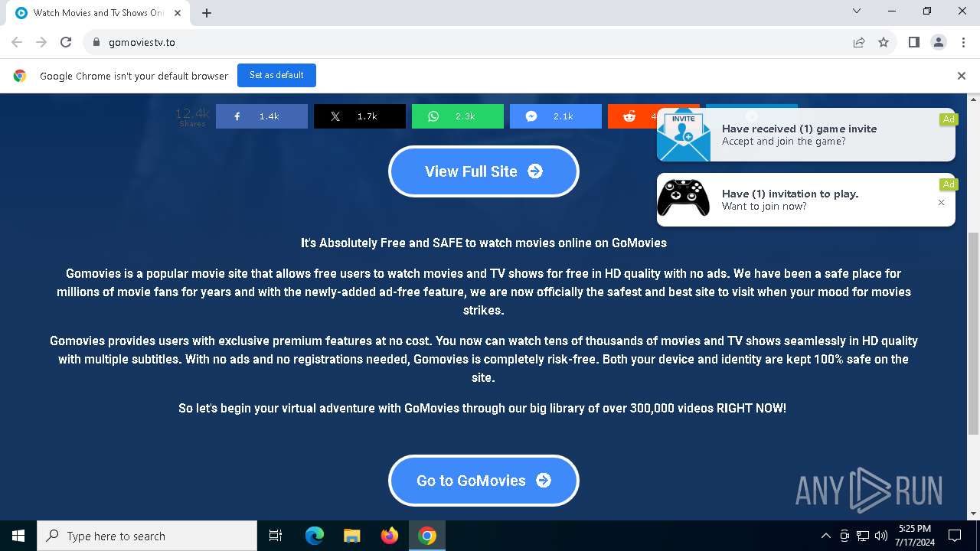Click Set as default button

point(276,75)
